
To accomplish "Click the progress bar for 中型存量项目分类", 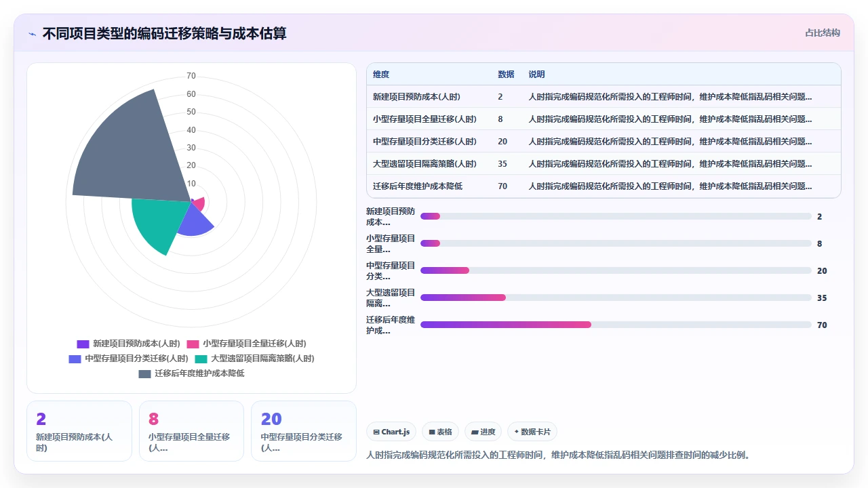I will point(616,270).
